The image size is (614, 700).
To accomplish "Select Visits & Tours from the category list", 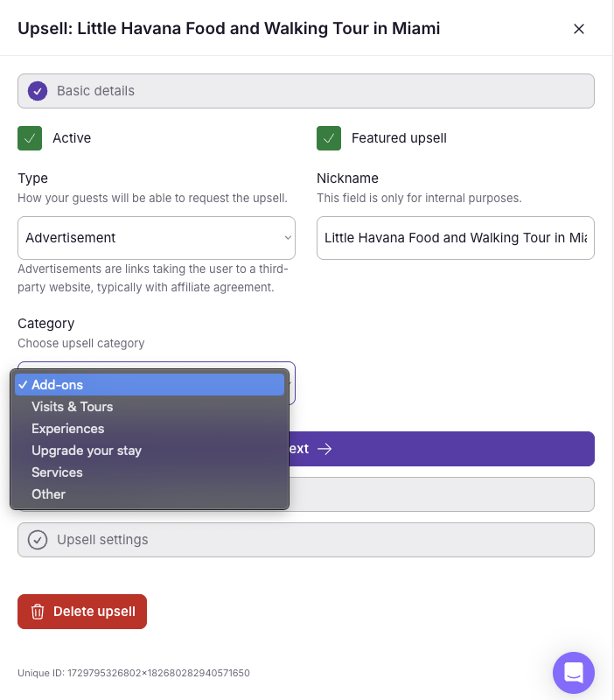I will (x=72, y=407).
